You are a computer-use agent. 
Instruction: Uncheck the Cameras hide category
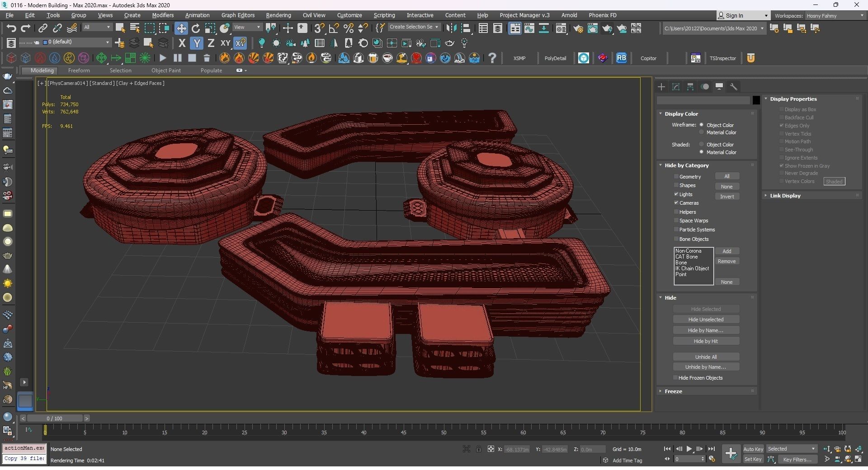(676, 203)
